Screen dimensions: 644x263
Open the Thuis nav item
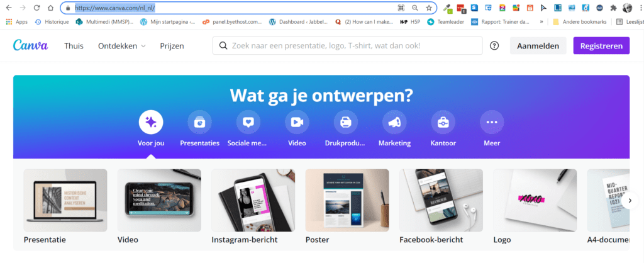pos(74,46)
